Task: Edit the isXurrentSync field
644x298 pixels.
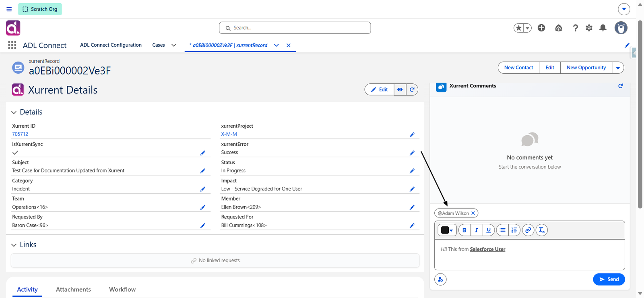Action: tap(203, 153)
